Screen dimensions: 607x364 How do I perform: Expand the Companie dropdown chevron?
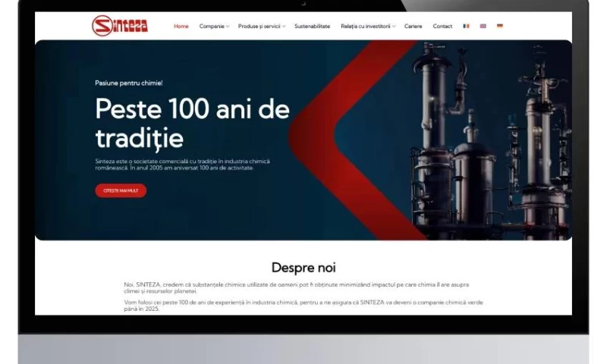[228, 27]
